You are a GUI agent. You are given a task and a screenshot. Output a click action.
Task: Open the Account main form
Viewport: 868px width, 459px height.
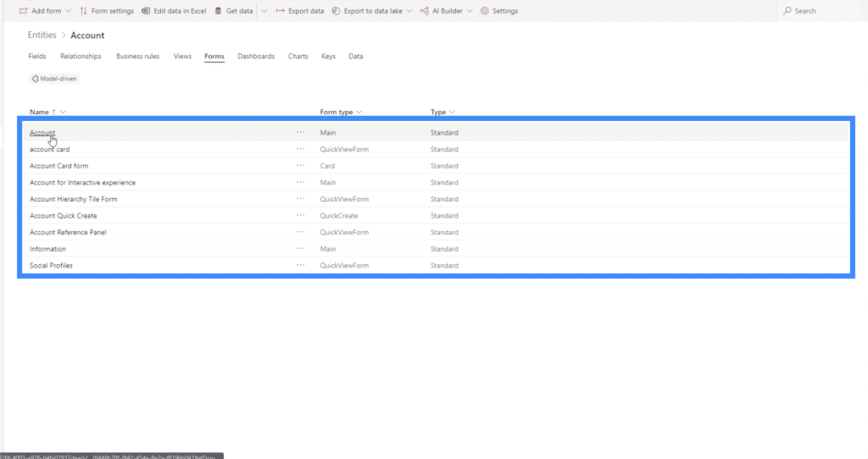point(42,133)
